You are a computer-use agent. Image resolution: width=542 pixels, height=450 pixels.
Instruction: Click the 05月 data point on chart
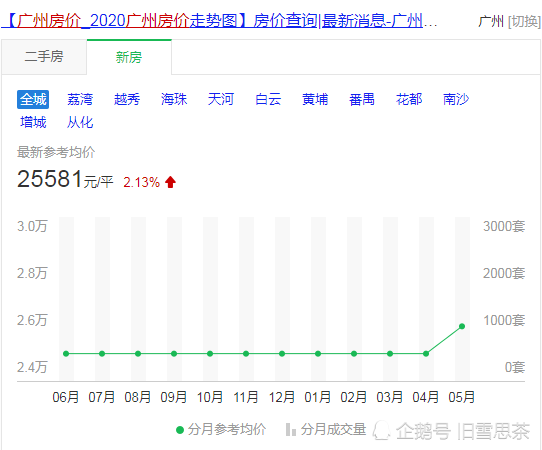(462, 326)
